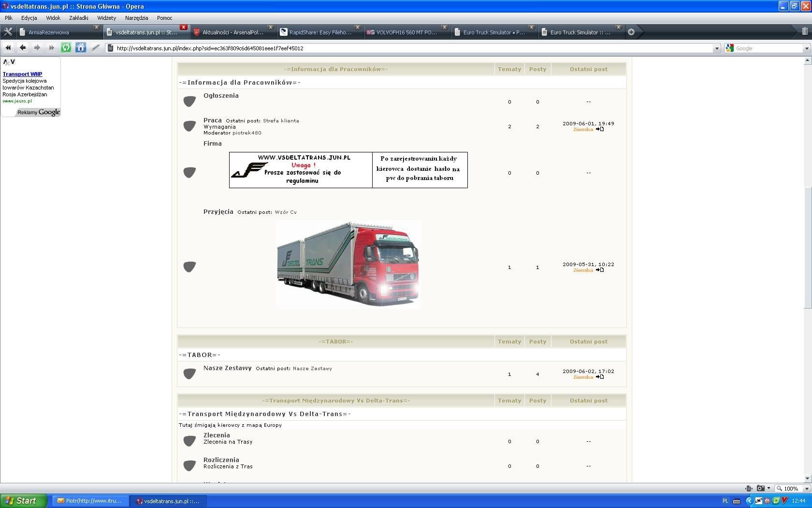812x508 pixels.
Task: Click the Ziemba author link in Praca row
Action: tap(583, 130)
